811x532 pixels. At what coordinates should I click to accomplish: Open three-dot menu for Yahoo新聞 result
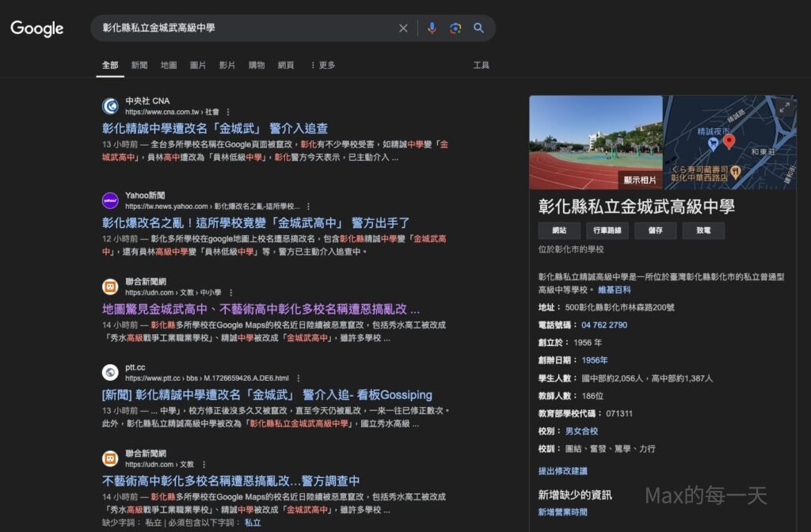(x=308, y=207)
